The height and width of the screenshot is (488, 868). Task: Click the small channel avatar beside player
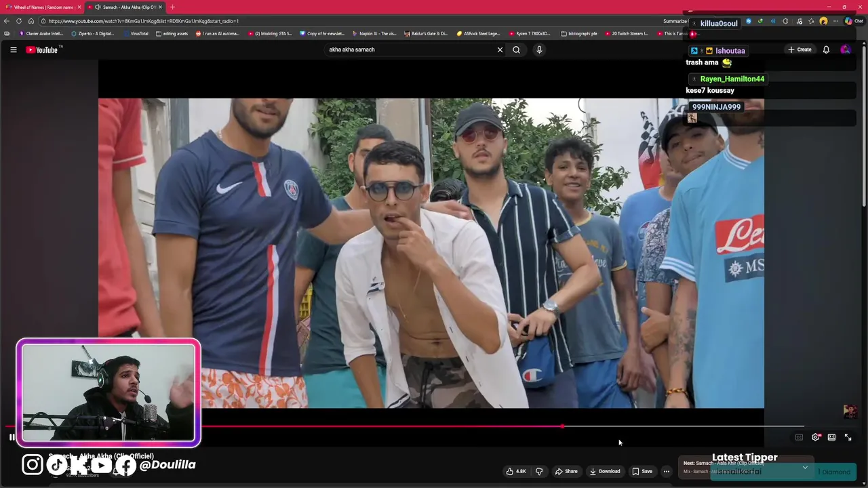click(x=850, y=411)
